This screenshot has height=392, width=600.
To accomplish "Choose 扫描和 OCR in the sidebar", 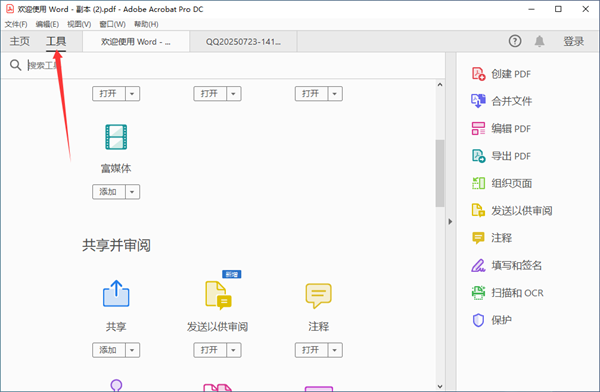I will 507,293.
